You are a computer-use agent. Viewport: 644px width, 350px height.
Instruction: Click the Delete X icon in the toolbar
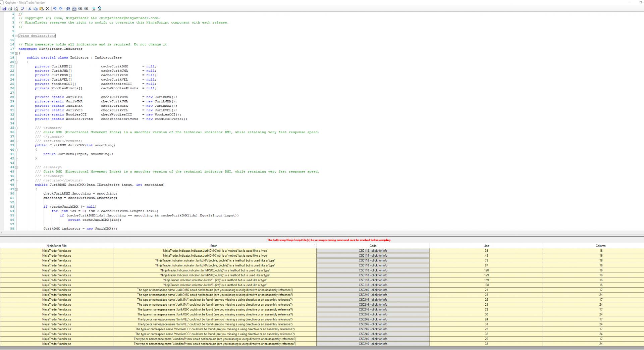(47, 9)
